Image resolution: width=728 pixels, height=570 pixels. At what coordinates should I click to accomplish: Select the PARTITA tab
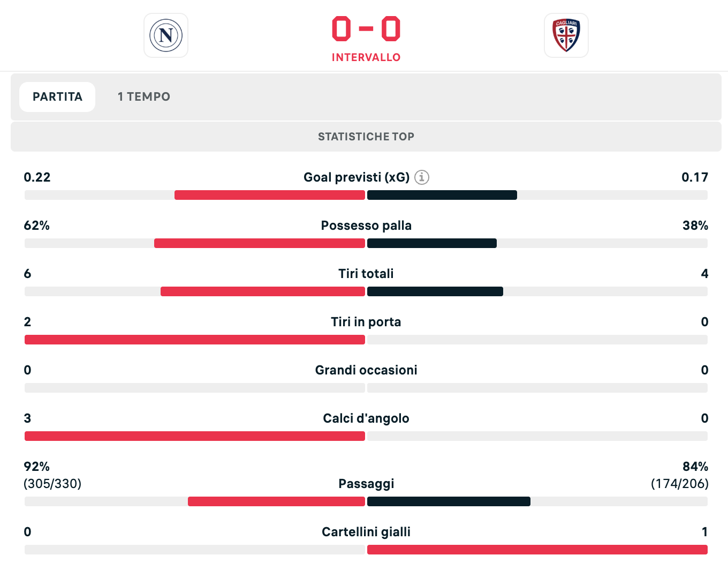57,97
